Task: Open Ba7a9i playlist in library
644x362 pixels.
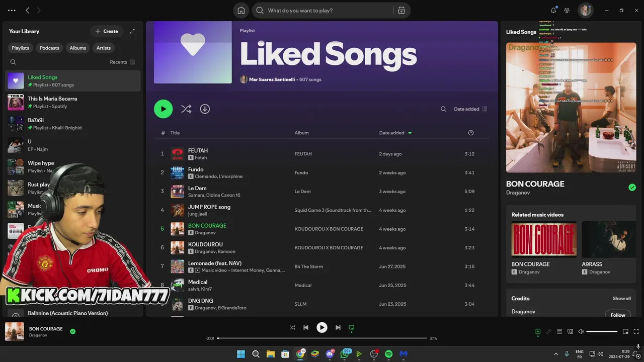Action: pos(73,124)
